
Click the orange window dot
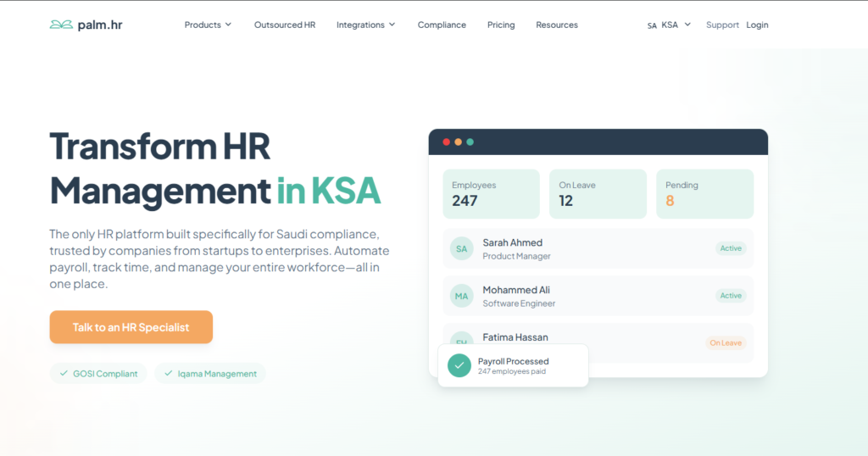pos(459,142)
